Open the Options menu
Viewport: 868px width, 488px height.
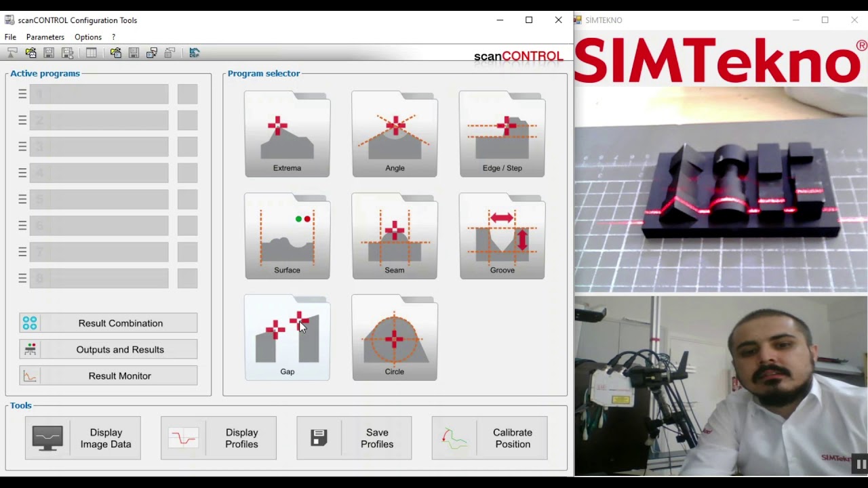point(88,37)
